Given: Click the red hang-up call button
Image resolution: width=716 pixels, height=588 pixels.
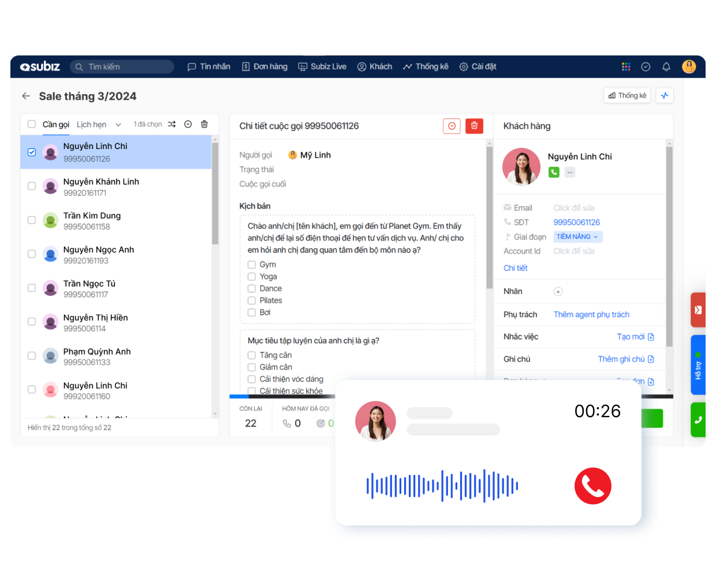Looking at the screenshot, I should tap(592, 486).
